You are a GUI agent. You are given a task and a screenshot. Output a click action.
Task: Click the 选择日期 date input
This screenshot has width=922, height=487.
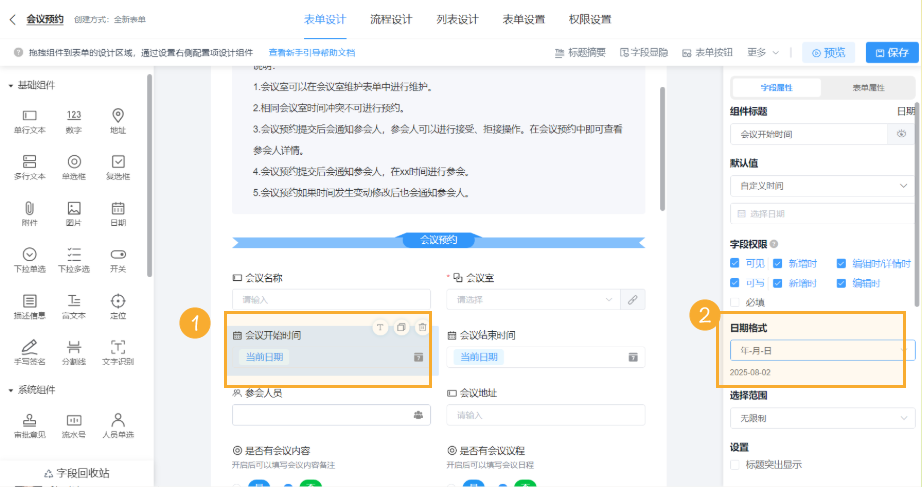[823, 214]
